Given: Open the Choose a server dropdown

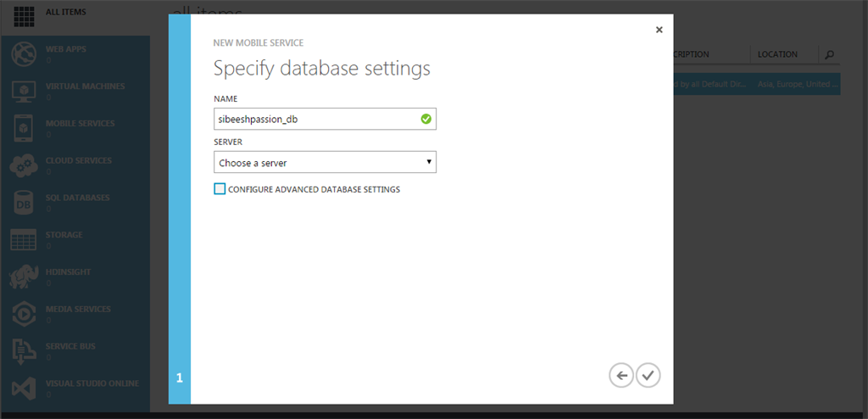Looking at the screenshot, I should click(325, 162).
